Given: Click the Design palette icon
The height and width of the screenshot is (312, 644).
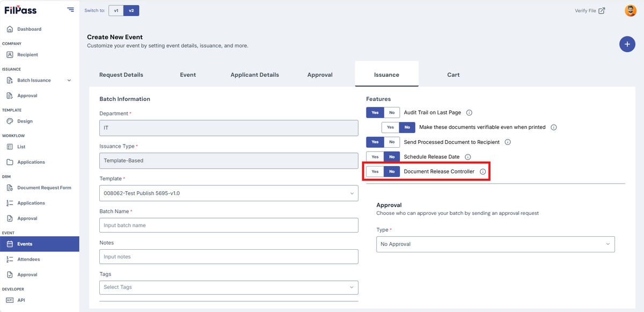Looking at the screenshot, I should tap(10, 121).
